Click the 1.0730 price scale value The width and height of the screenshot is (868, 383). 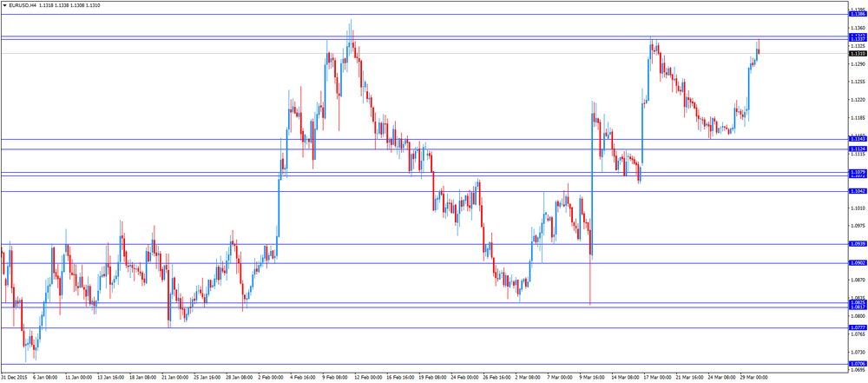858,352
